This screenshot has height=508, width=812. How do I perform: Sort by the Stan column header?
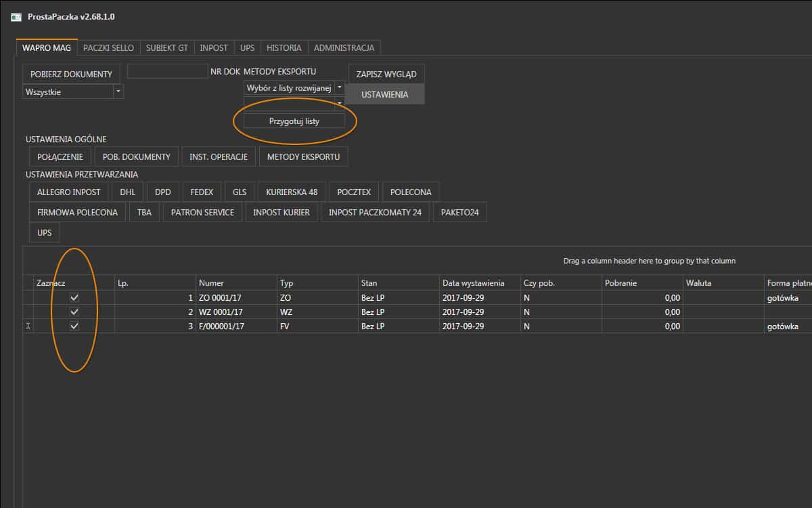coord(399,283)
